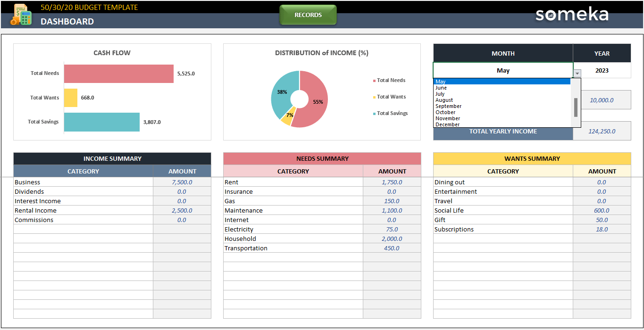Open the month dropdown arrow

[x=577, y=74]
